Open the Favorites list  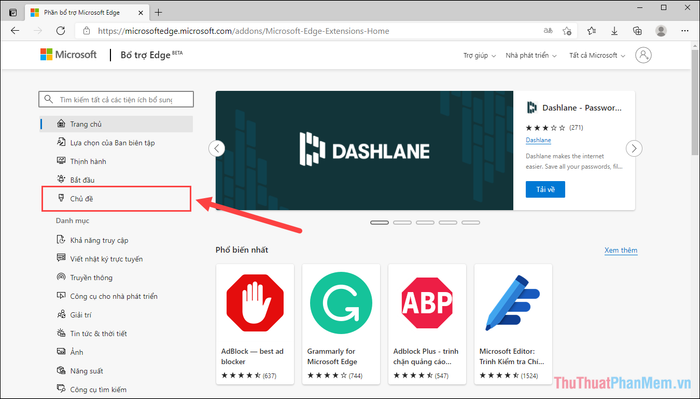[x=592, y=31]
